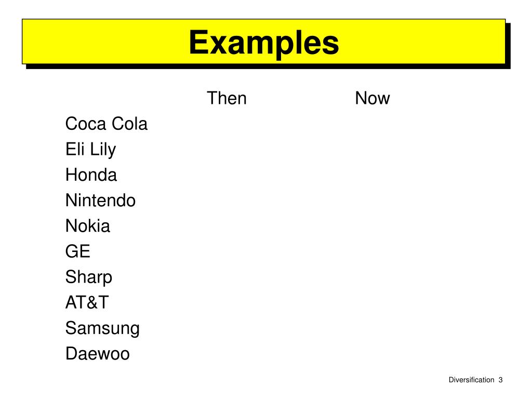Click the Nokia list entry

(x=87, y=225)
